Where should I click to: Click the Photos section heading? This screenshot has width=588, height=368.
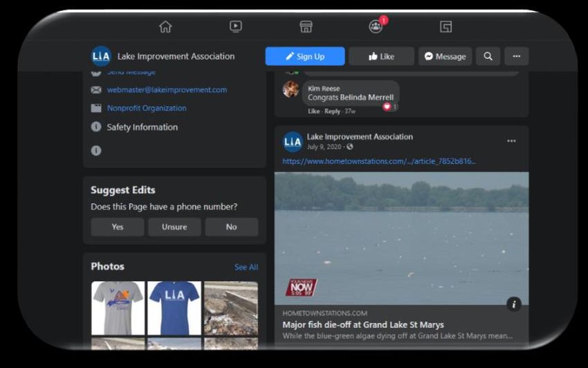108,266
